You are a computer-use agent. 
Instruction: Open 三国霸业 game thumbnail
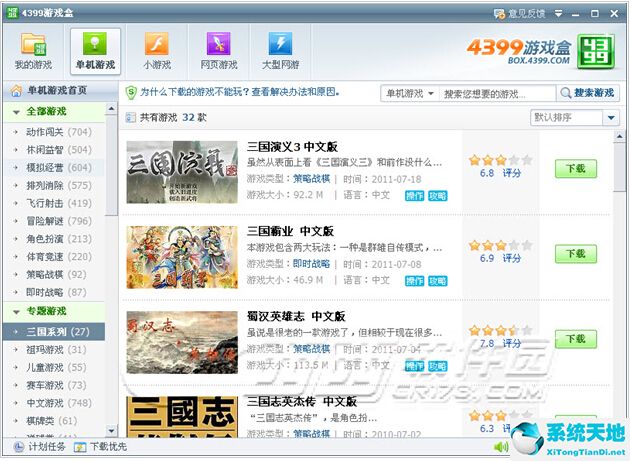[x=182, y=257]
